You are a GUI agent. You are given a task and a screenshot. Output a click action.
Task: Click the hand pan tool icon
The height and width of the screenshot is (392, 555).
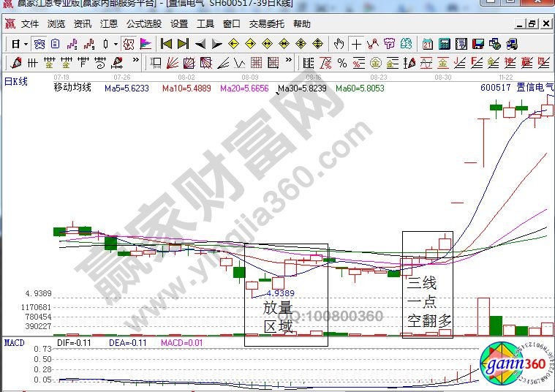tap(339, 43)
